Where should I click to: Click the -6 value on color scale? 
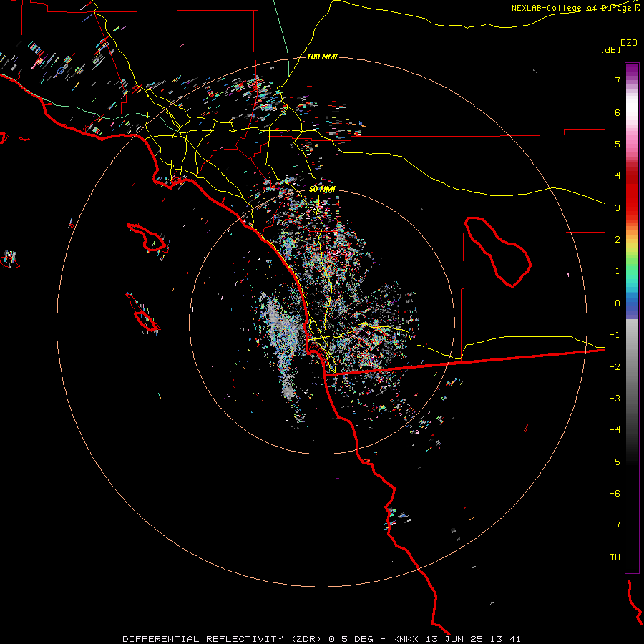point(615,494)
